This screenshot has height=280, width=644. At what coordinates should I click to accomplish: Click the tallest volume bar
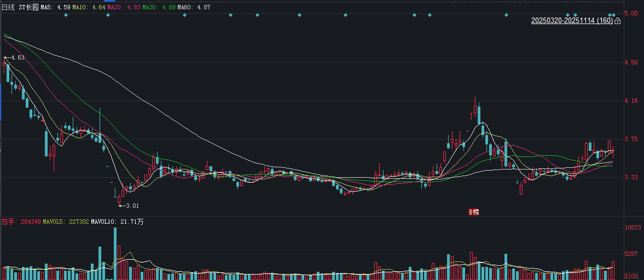[115, 253]
